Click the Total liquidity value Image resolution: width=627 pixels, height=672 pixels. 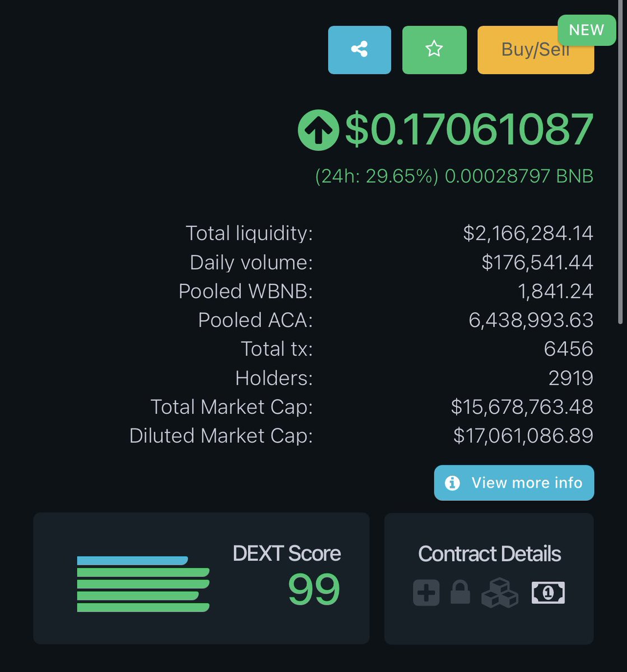click(x=527, y=233)
